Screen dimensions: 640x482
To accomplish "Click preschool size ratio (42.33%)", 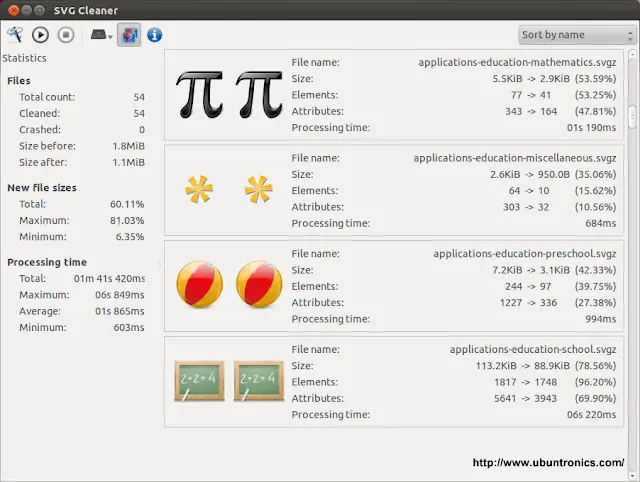I will point(596,270).
